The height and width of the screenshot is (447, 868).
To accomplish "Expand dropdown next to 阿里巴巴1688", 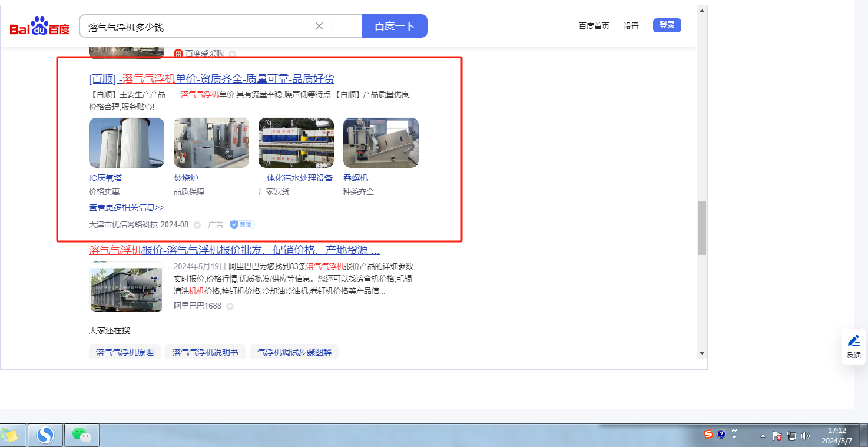I will (x=230, y=306).
